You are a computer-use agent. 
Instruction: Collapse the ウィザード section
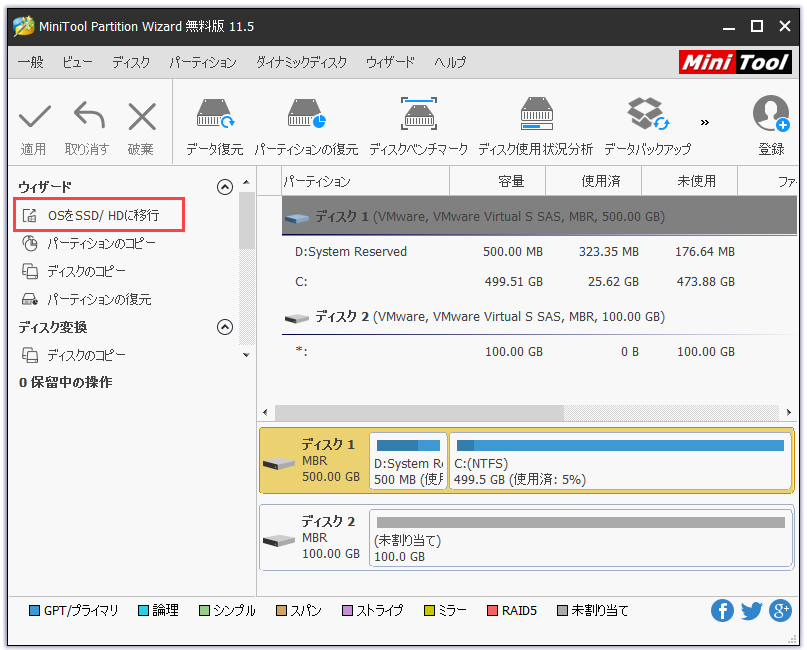click(x=225, y=187)
